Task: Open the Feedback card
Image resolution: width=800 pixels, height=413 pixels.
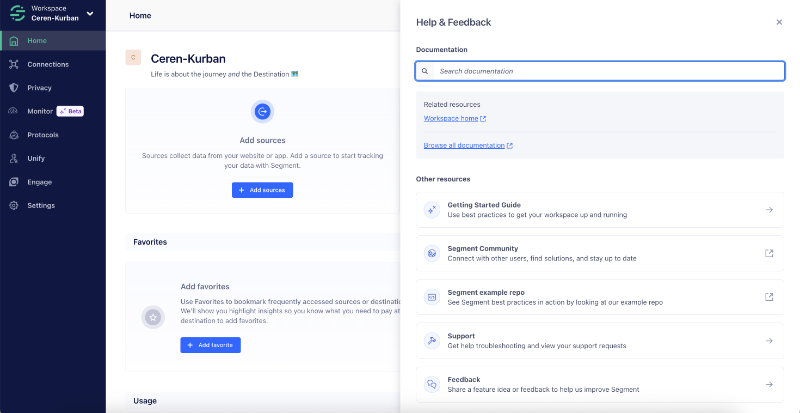Action: 600,384
